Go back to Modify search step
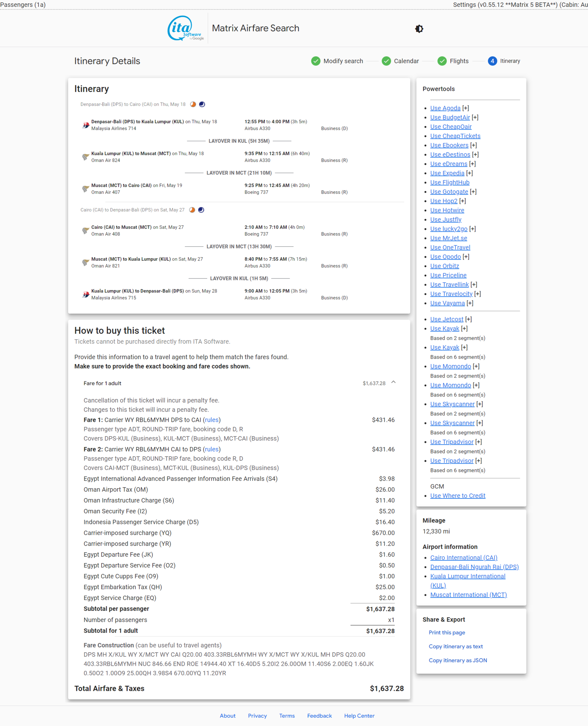Viewport: 588px width, 726px height. 337,61
